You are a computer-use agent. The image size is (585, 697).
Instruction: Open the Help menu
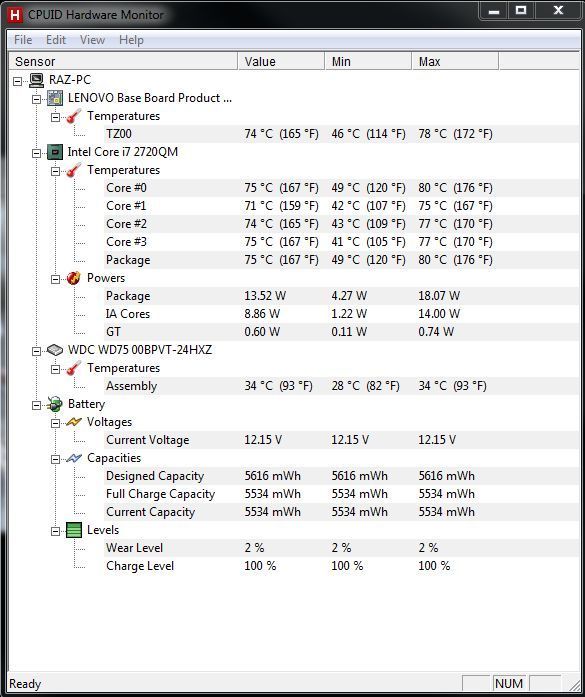(x=131, y=40)
